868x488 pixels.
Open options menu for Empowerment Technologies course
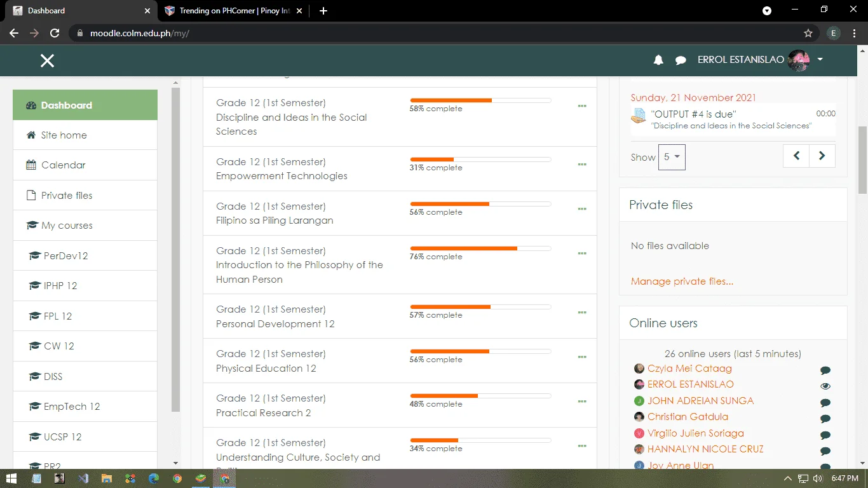[x=582, y=165]
